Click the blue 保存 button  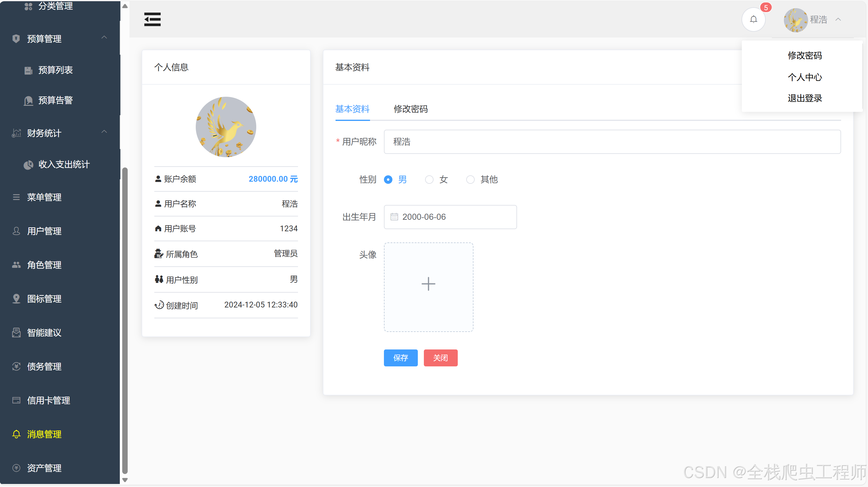pyautogui.click(x=400, y=358)
